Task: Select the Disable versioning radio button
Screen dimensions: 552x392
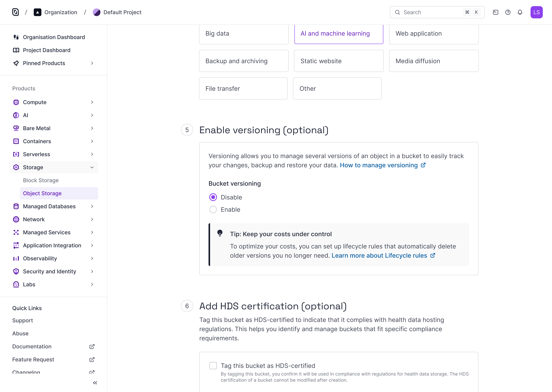Action: (213, 197)
